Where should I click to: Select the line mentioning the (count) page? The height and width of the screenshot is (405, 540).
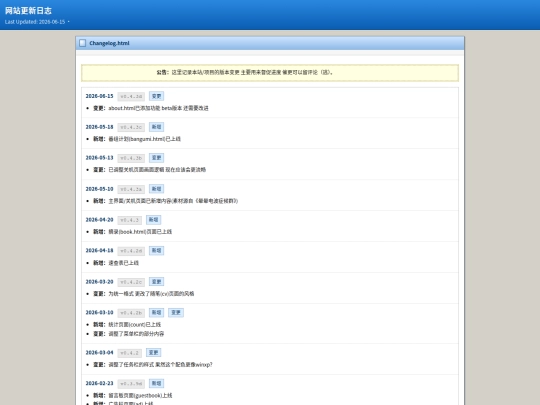pyautogui.click(x=127, y=324)
